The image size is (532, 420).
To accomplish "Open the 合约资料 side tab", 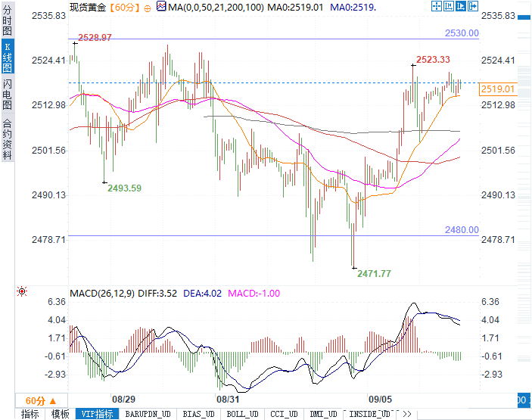I will (7, 139).
